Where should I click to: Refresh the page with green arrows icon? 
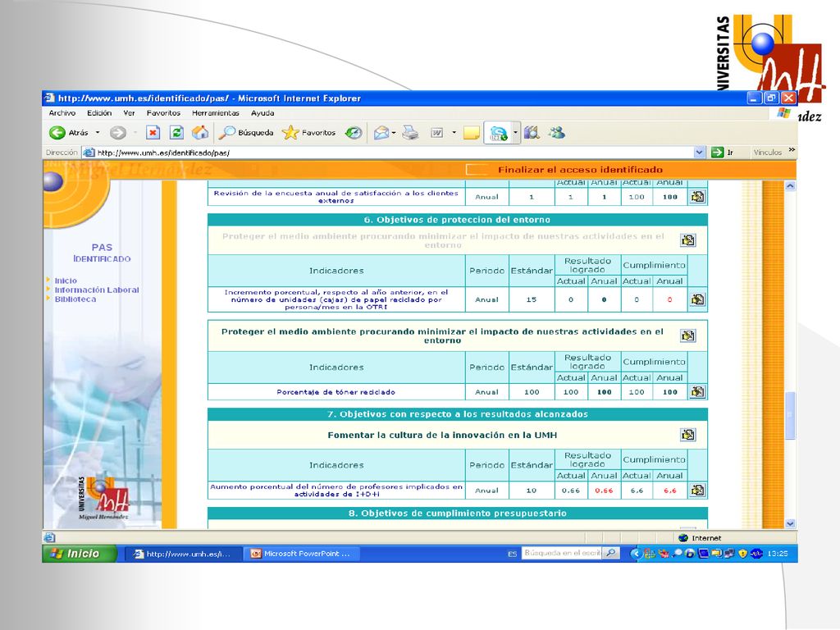pos(177,132)
